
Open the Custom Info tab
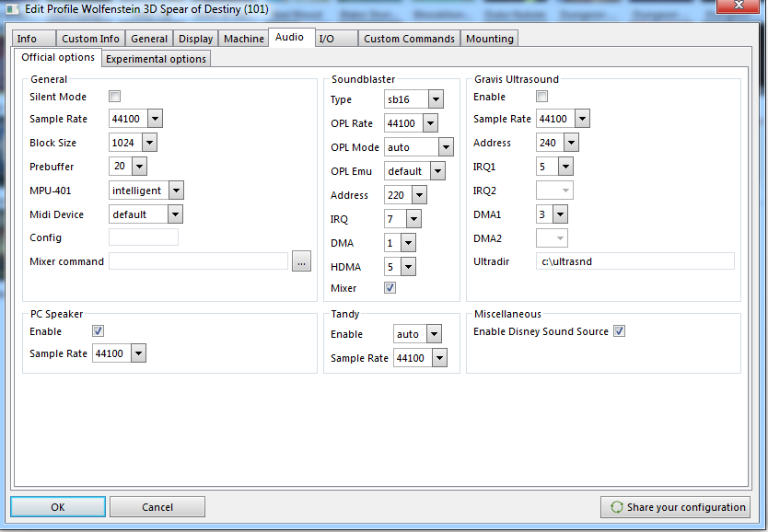(90, 39)
